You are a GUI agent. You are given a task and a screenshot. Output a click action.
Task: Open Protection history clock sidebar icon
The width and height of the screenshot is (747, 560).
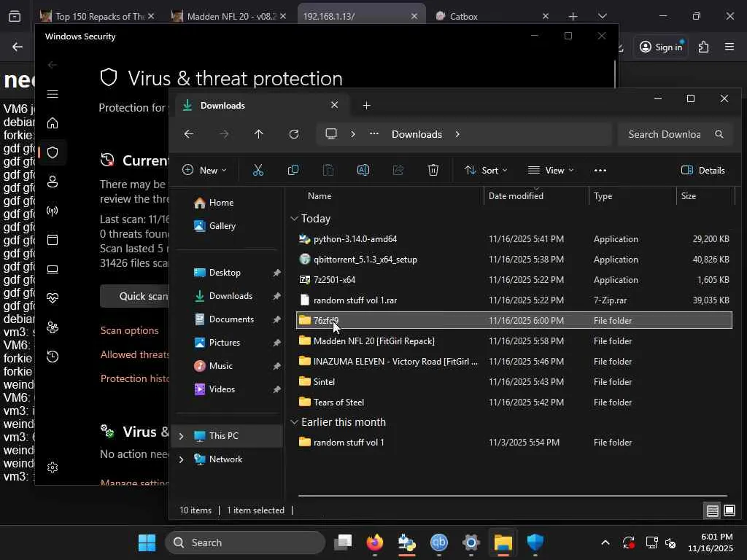click(x=53, y=357)
